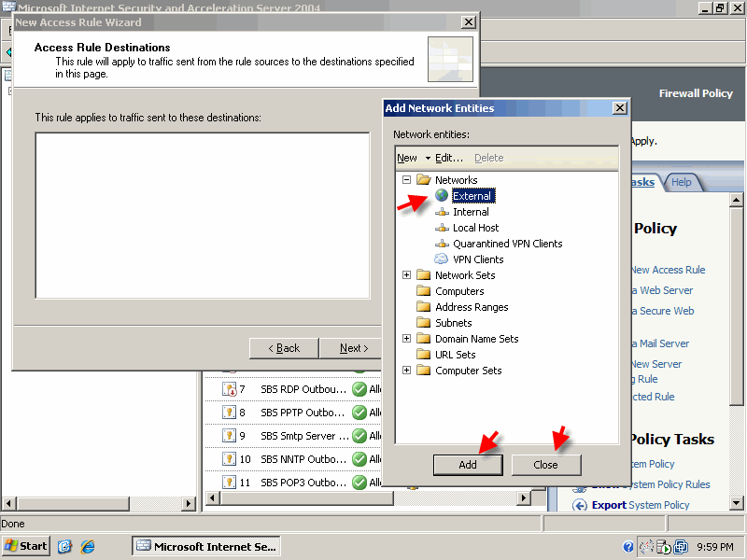Click rule 11 SBS POP3 Outbound icon
747x560 pixels.
click(229, 482)
